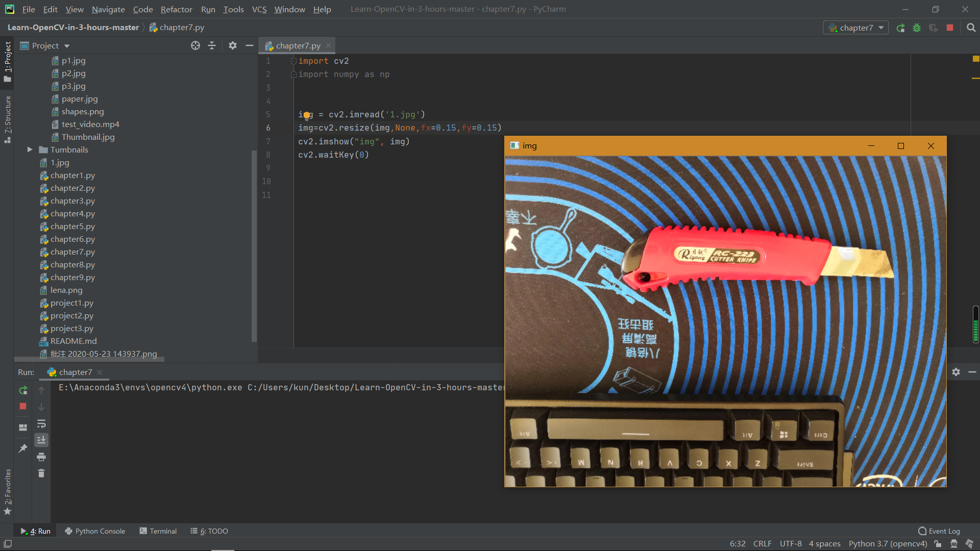Click the Print icon in Run panel

click(x=41, y=457)
